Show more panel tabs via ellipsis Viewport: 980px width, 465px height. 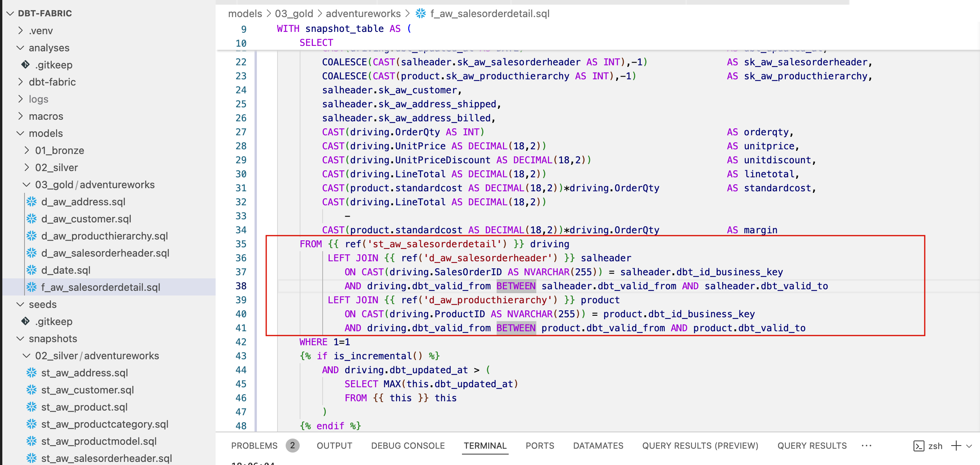[866, 446]
